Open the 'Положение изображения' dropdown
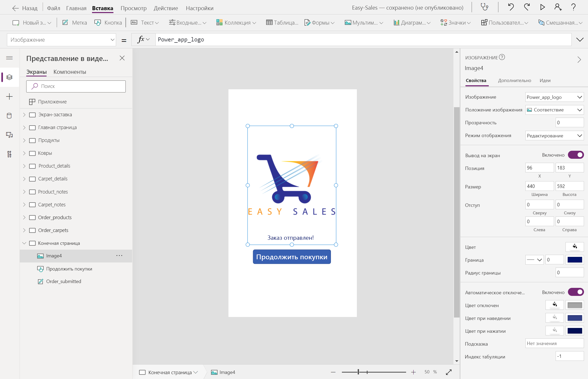Screen dimensions: 588x379 554,110
